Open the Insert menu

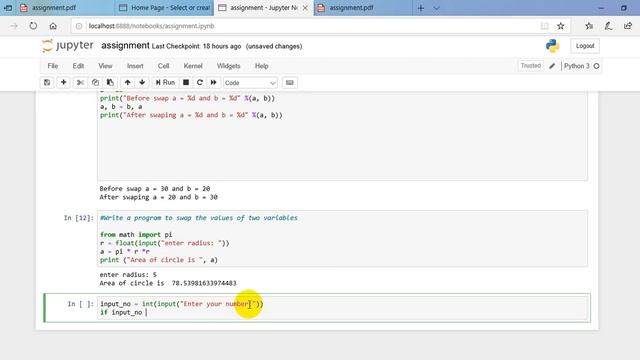[135, 66]
